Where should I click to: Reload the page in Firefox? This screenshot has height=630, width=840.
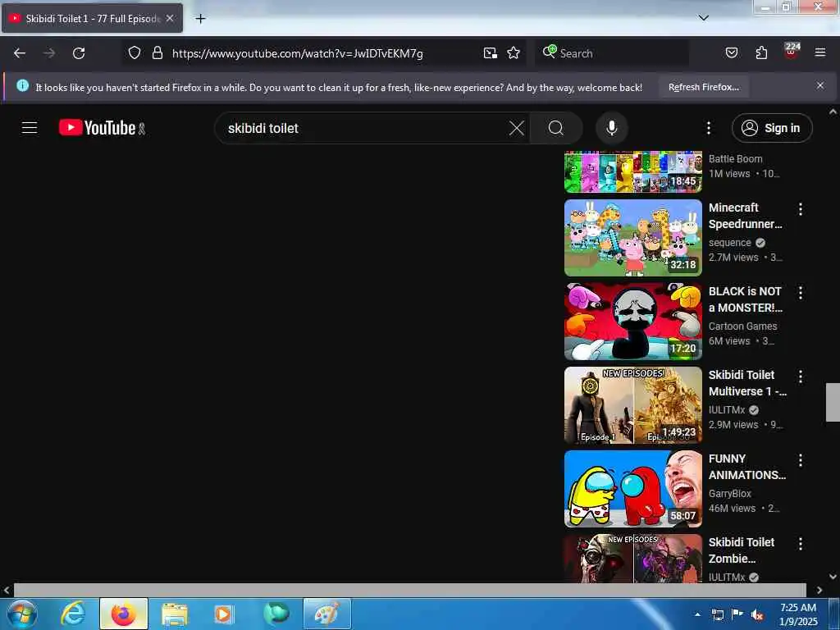point(79,53)
